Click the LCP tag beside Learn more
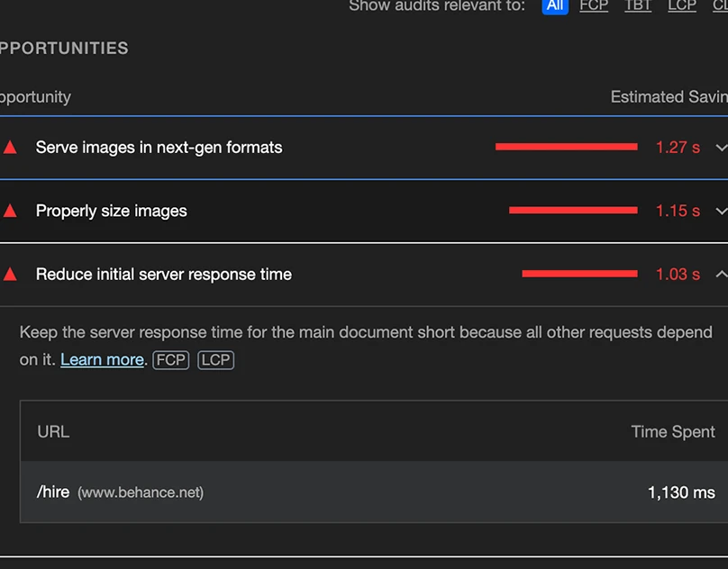Viewport: 728px width, 569px height. [x=215, y=360]
